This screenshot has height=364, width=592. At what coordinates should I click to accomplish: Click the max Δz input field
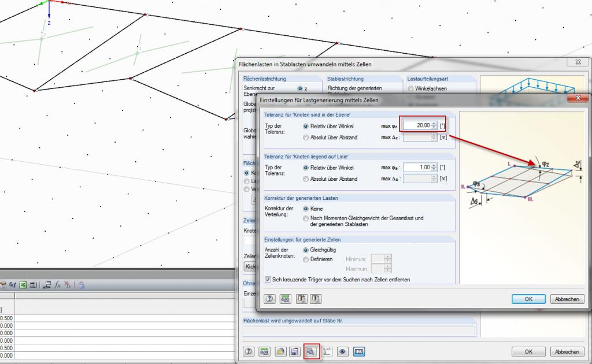[x=417, y=138]
